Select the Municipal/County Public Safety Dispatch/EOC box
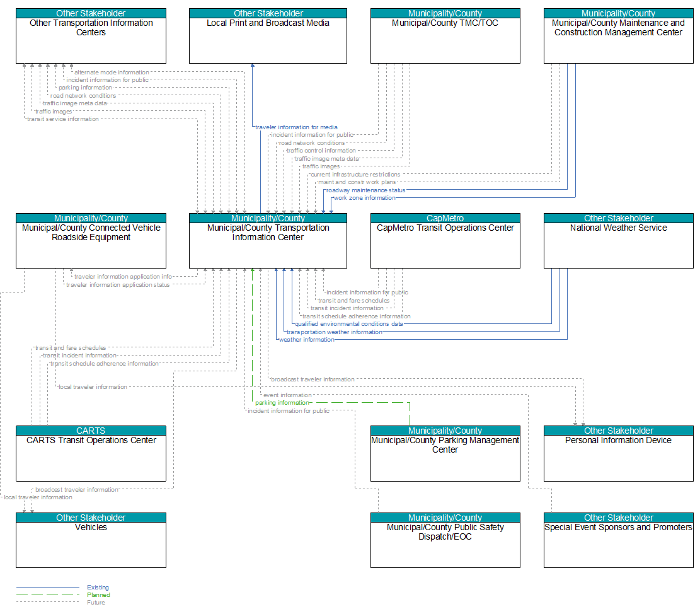Screen dimensions: 700x614 [x=445, y=540]
